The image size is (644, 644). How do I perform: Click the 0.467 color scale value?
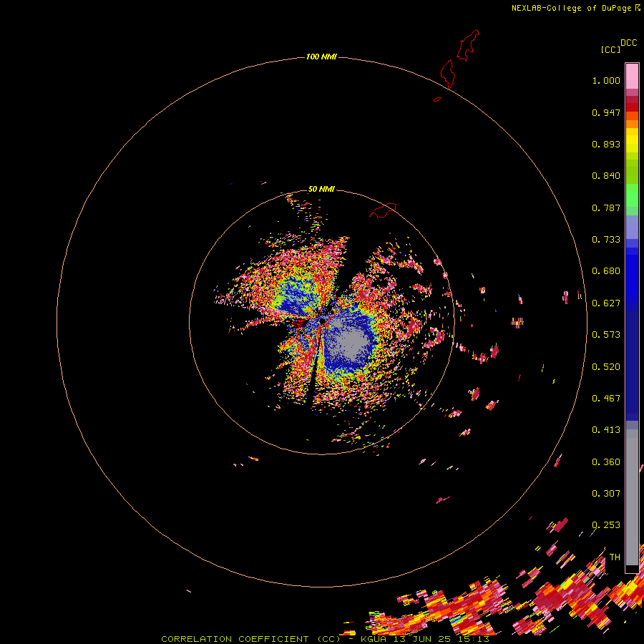click(606, 399)
